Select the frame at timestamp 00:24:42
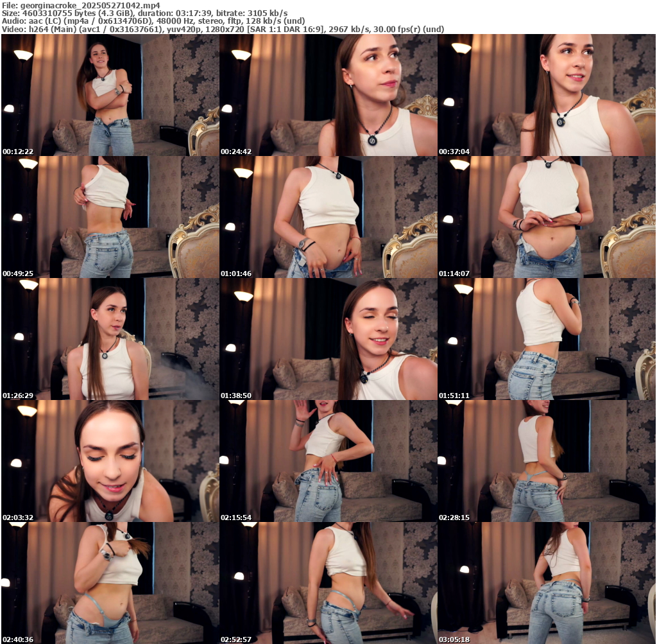This screenshot has height=644, width=657. (328, 95)
